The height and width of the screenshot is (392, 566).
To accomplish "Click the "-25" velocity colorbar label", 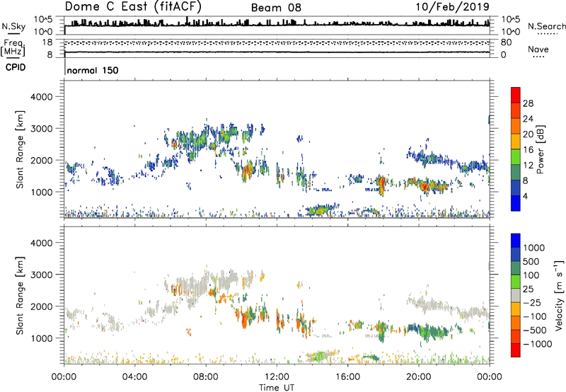I will pos(533,303).
